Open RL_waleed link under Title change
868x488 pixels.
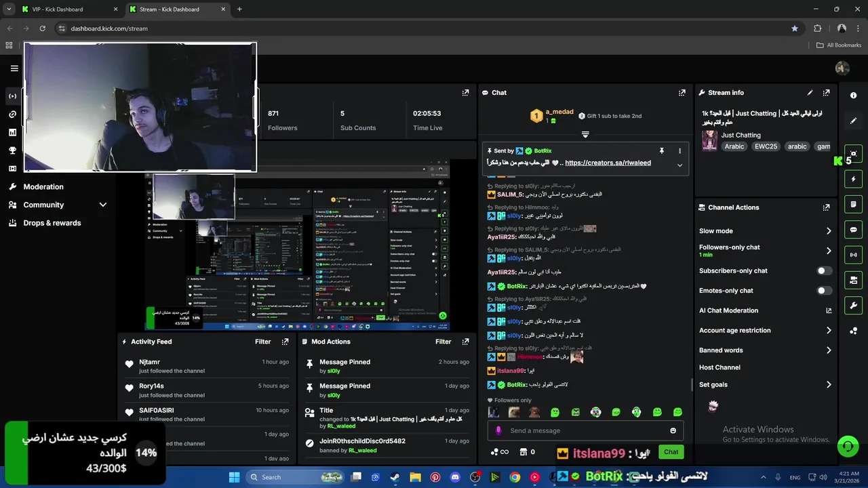(341, 426)
